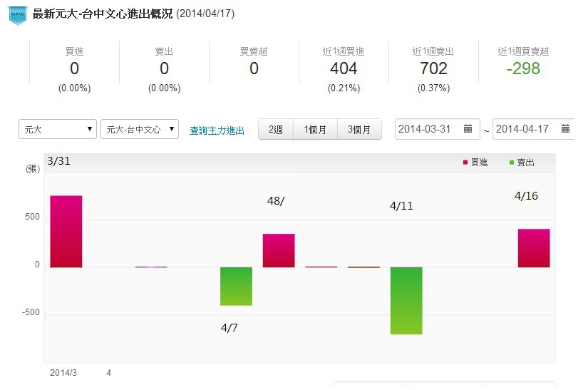This screenshot has height=390, width=588.
Task: Open the end date calendar icon
Action: coord(565,128)
